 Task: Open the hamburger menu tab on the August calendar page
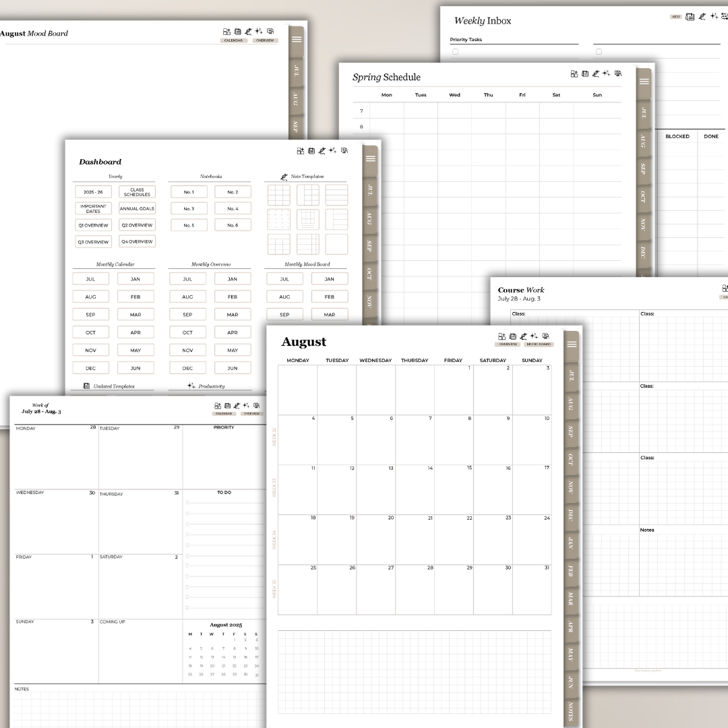click(x=572, y=344)
